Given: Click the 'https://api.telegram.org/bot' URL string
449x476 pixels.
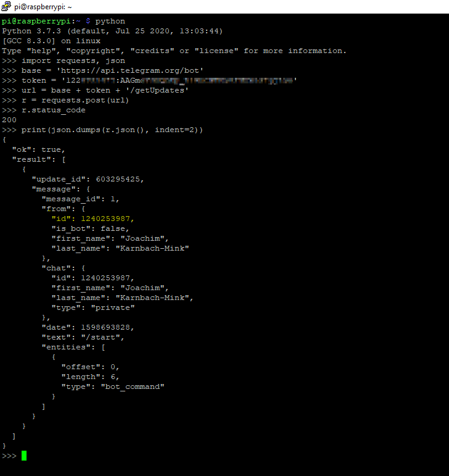Looking at the screenshot, I should click(x=130, y=71).
